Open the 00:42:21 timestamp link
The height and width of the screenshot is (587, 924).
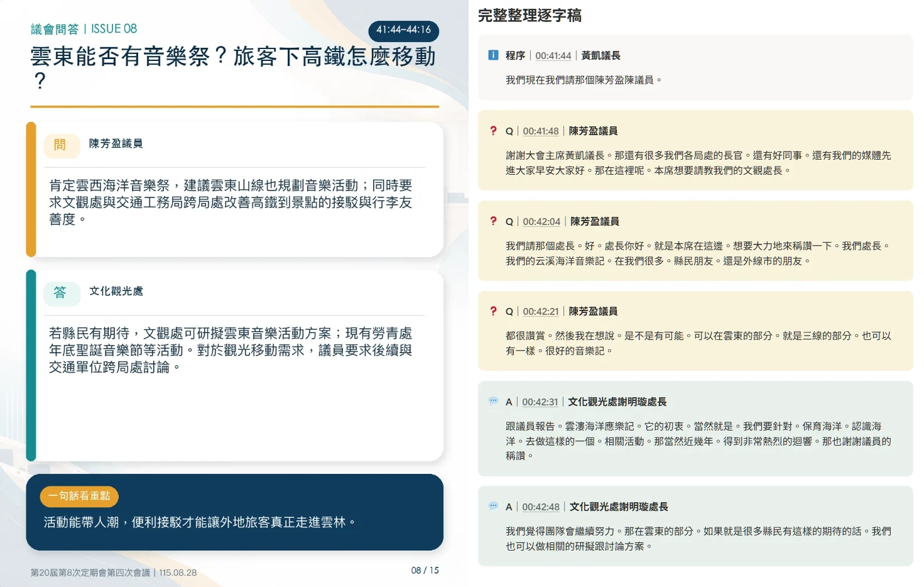pyautogui.click(x=540, y=311)
